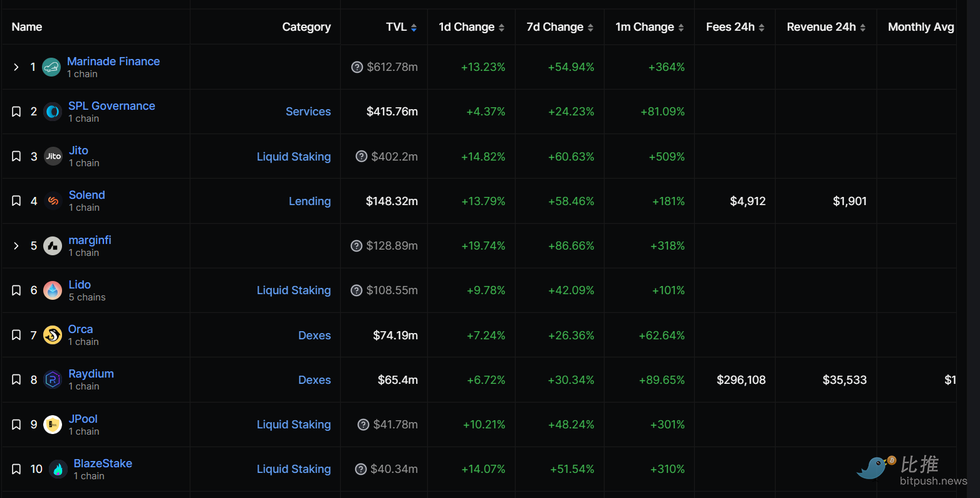Image resolution: width=980 pixels, height=498 pixels.
Task: Open the marginfi protocol link
Action: point(90,240)
